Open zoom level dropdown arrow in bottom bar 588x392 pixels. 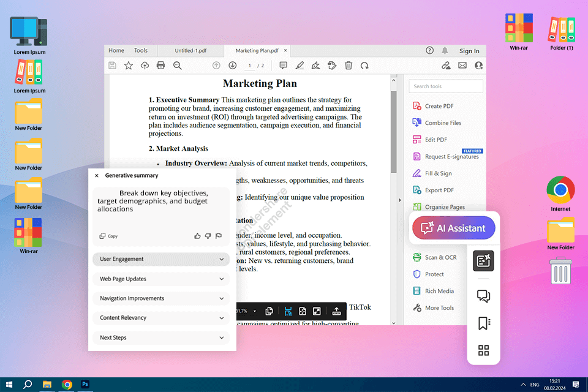pyautogui.click(x=255, y=311)
